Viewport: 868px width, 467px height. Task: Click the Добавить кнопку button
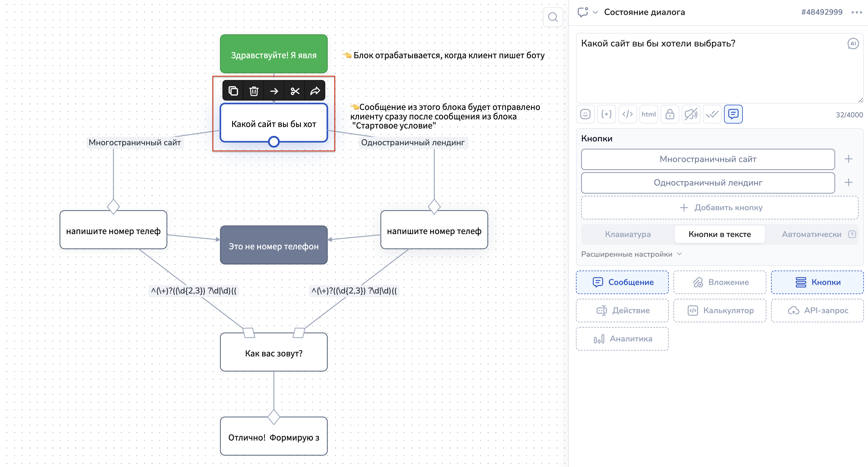tap(719, 208)
